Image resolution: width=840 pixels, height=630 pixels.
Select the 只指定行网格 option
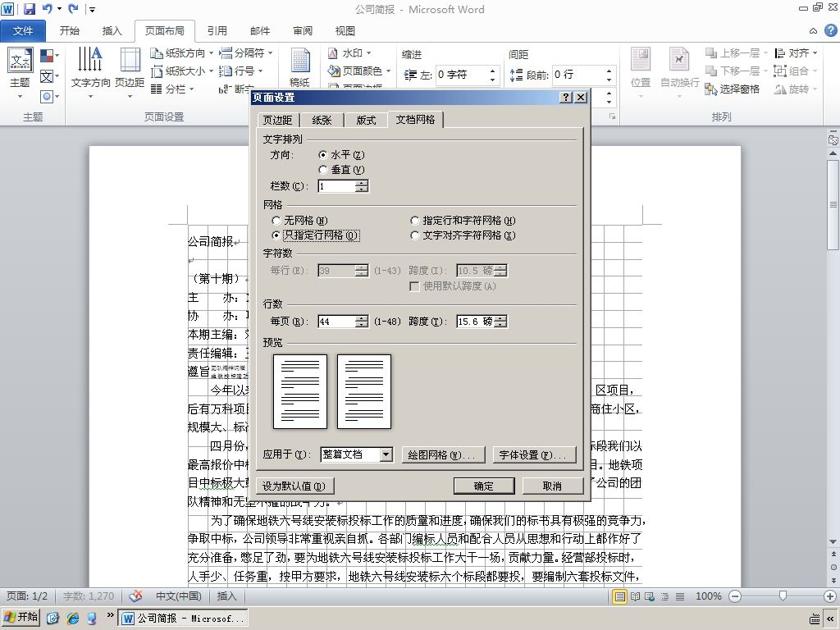[276, 235]
